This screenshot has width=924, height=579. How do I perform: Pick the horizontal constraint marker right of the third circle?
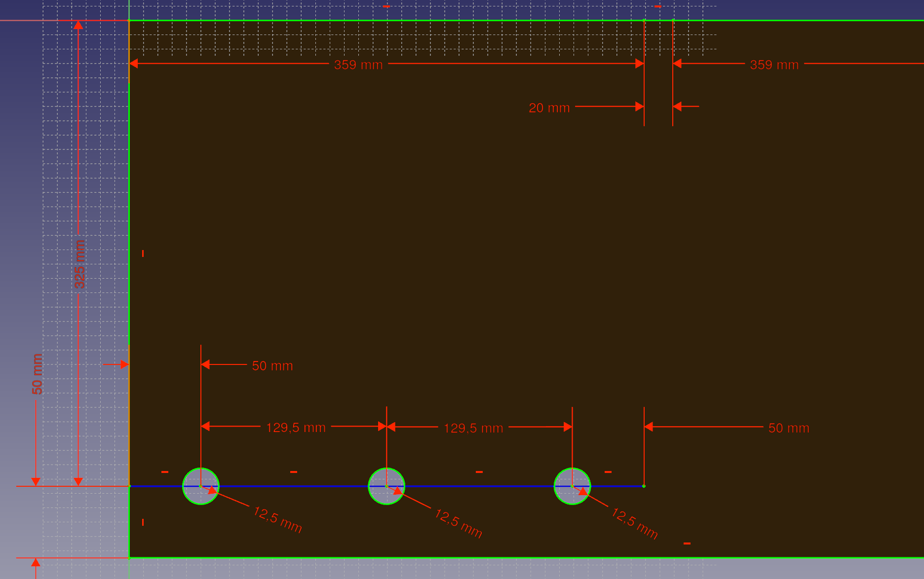[x=608, y=472]
